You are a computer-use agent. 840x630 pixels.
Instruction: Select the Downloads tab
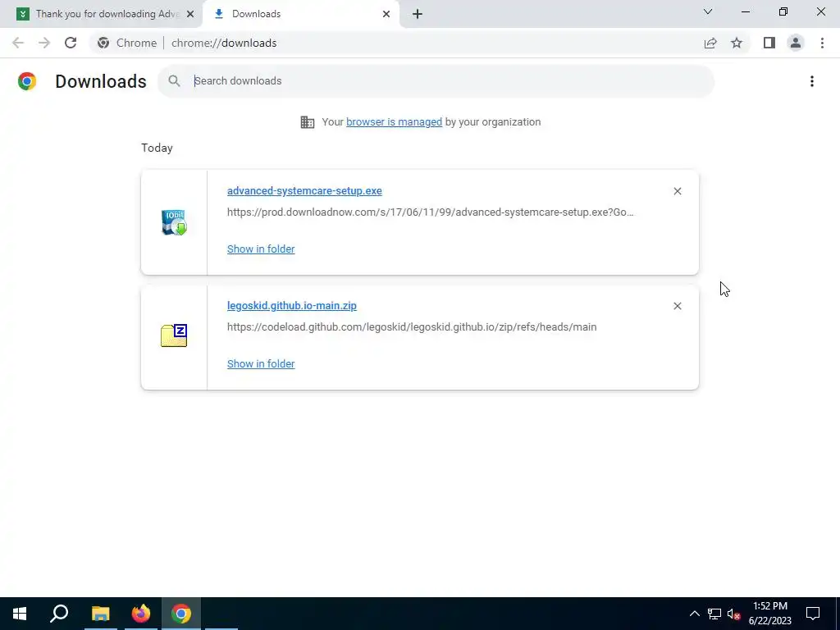(x=301, y=14)
